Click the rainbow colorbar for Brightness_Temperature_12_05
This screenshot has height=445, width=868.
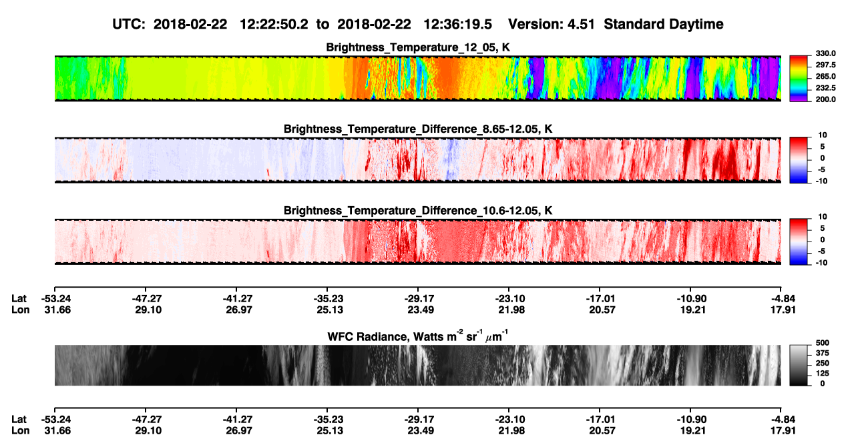pos(799,79)
